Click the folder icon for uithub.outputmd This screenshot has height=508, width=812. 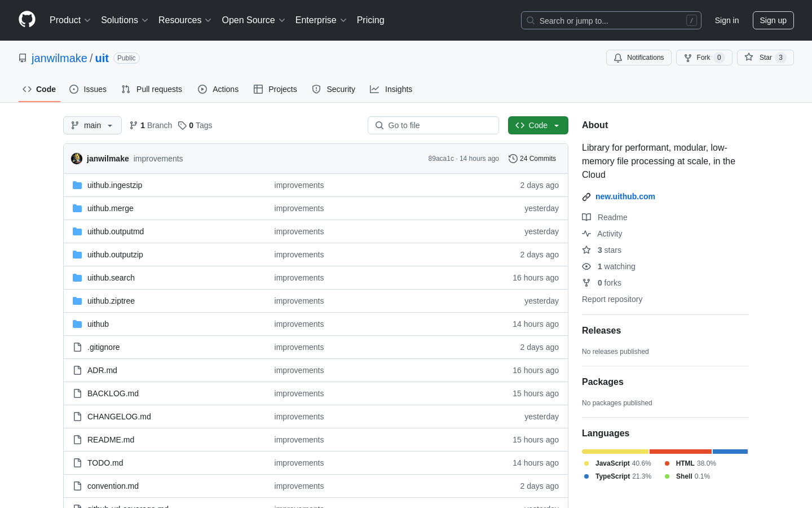click(77, 231)
